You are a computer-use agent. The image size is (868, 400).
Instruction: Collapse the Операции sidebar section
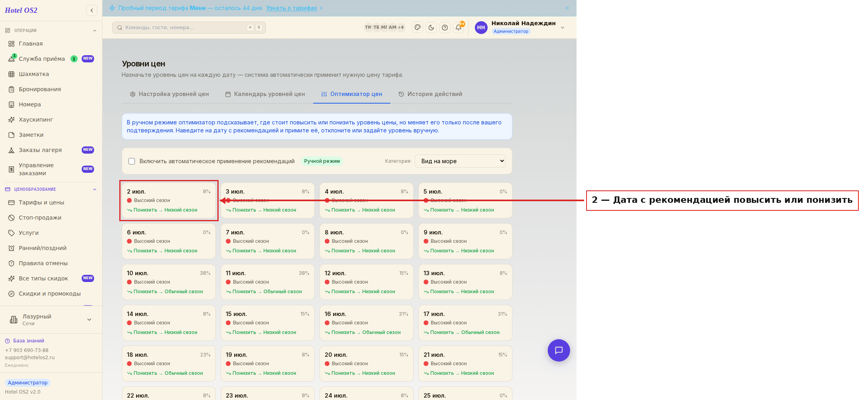(x=94, y=30)
